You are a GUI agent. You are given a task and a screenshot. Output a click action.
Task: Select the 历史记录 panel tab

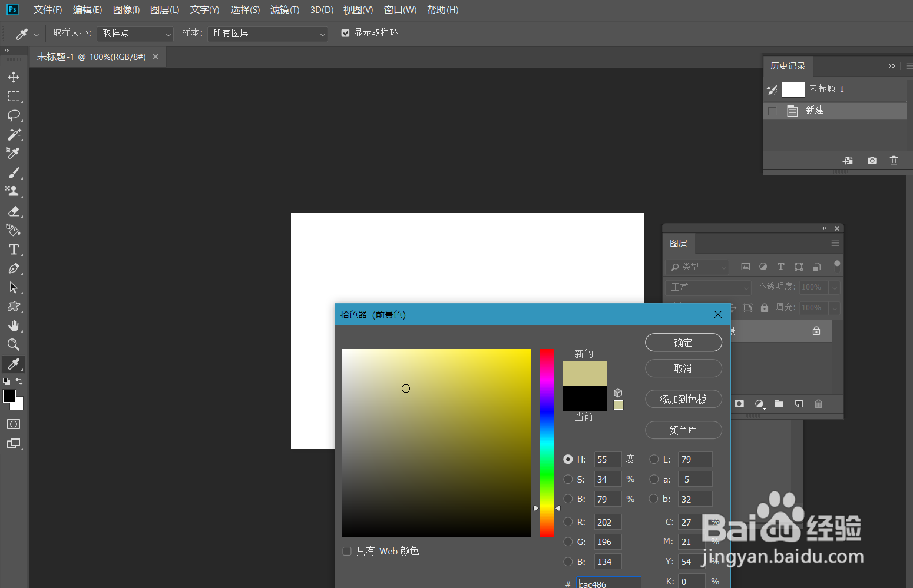click(788, 66)
